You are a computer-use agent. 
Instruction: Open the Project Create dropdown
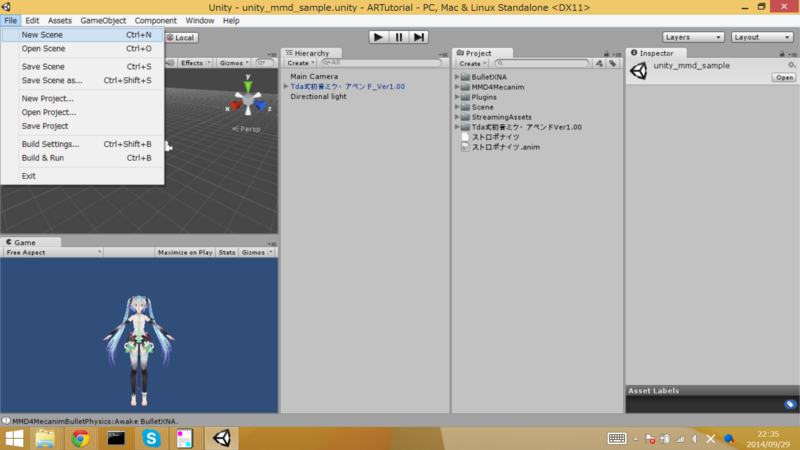(x=472, y=64)
